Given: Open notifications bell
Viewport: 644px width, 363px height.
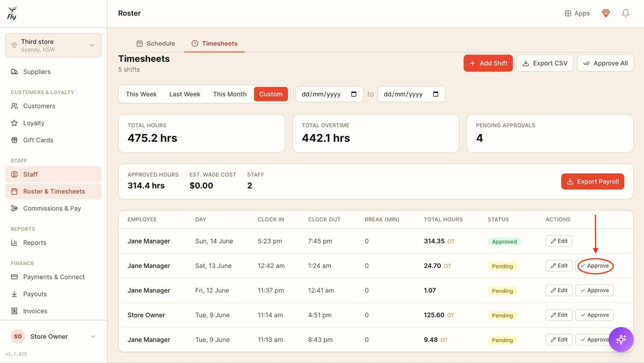Looking at the screenshot, I should click(625, 13).
